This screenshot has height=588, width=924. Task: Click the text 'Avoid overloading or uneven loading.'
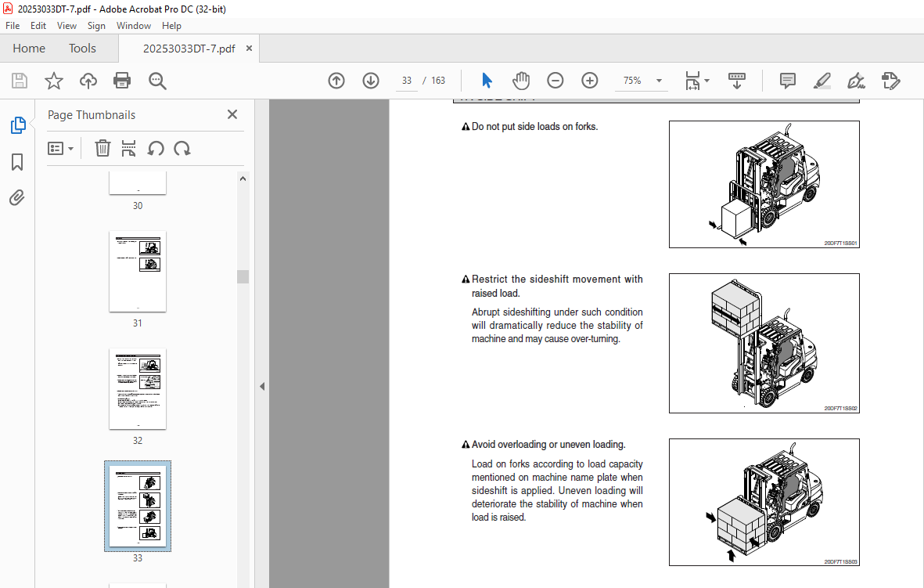548,445
